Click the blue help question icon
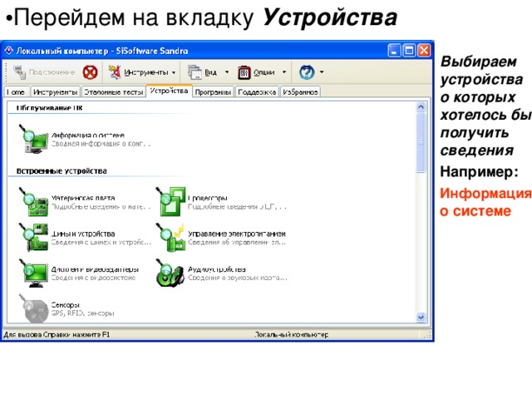Viewport: 532px width, 399px height. click(x=307, y=72)
